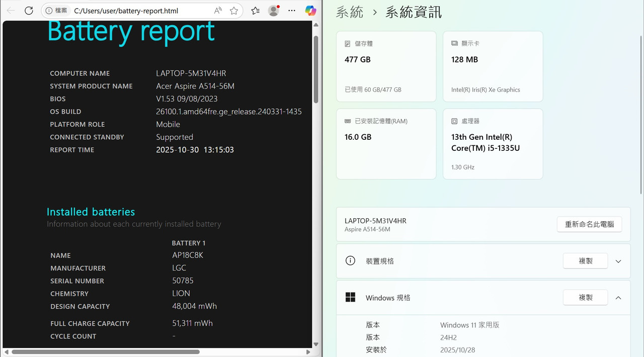Click the Installed batteries section heading
This screenshot has width=644, height=357.
click(x=91, y=212)
